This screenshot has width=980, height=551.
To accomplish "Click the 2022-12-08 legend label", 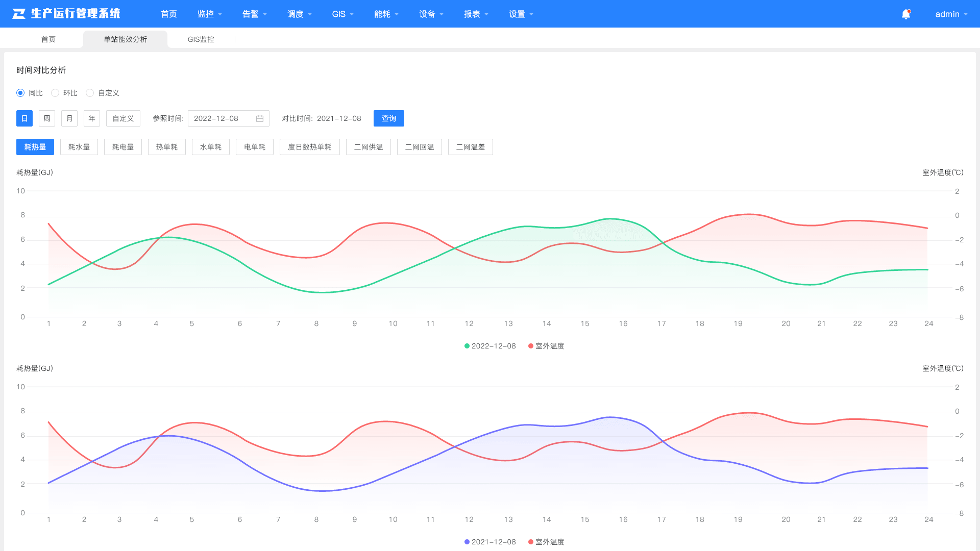I will pyautogui.click(x=494, y=346).
